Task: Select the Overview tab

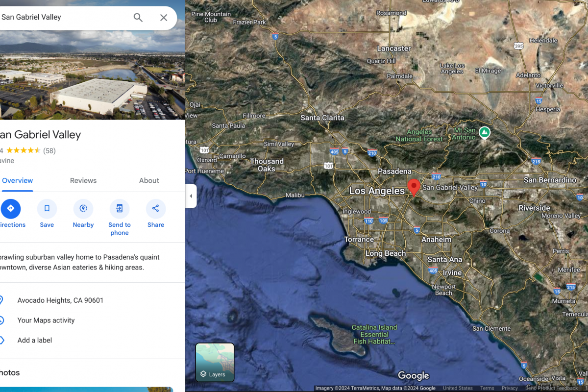Action: click(17, 180)
